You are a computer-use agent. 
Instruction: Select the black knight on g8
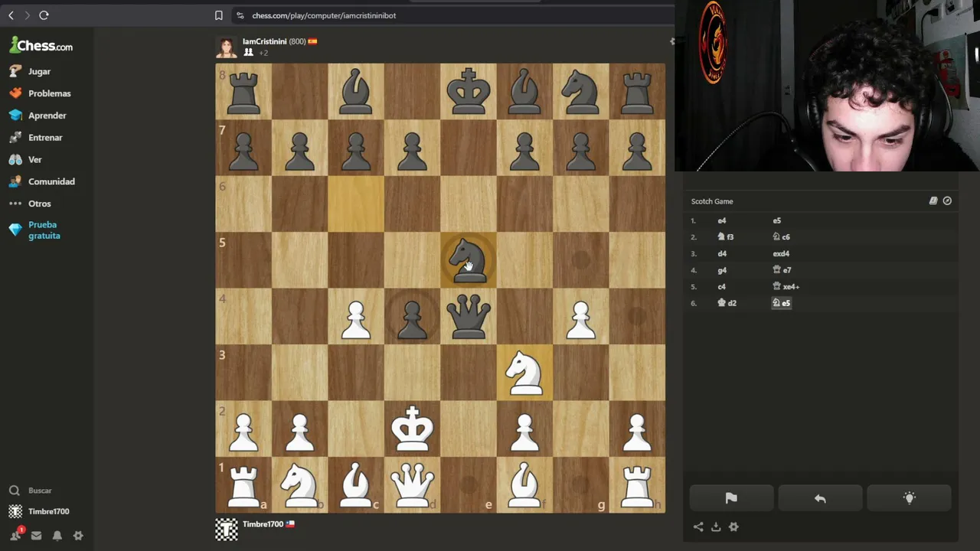click(x=581, y=91)
